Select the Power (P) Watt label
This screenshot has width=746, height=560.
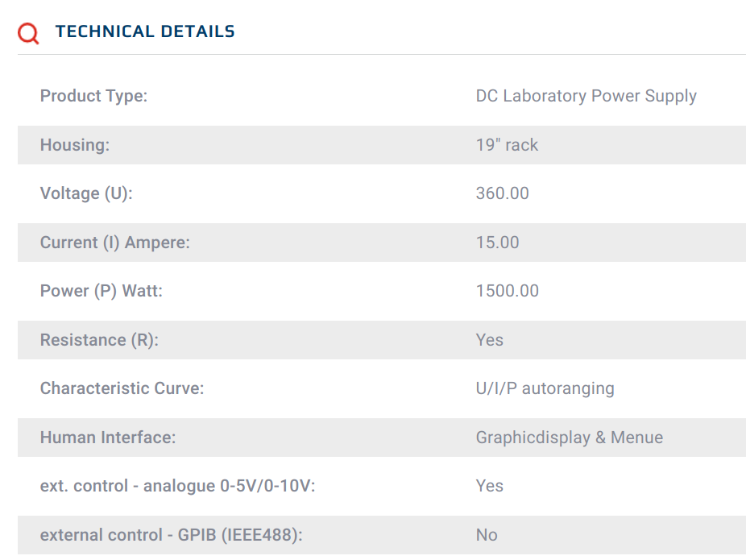(x=101, y=291)
